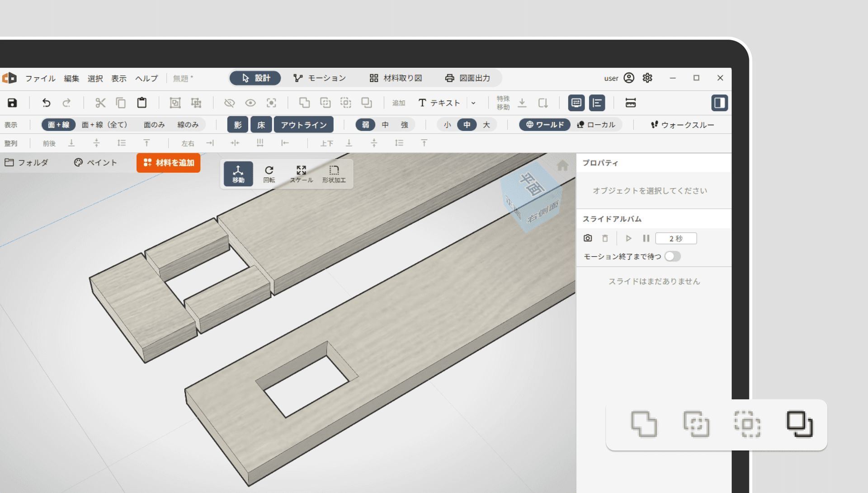Switch to ローカル coordinates
This screenshot has height=493, width=868.
(596, 125)
